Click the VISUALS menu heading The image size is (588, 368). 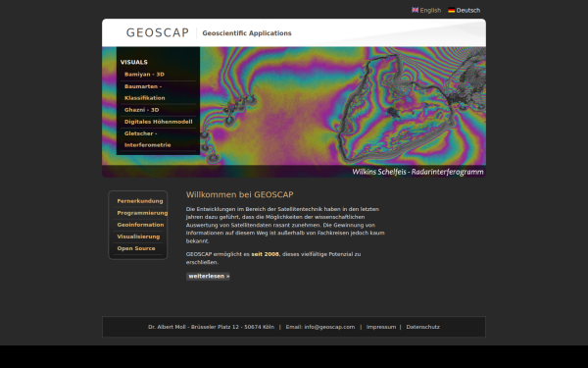pyautogui.click(x=134, y=63)
